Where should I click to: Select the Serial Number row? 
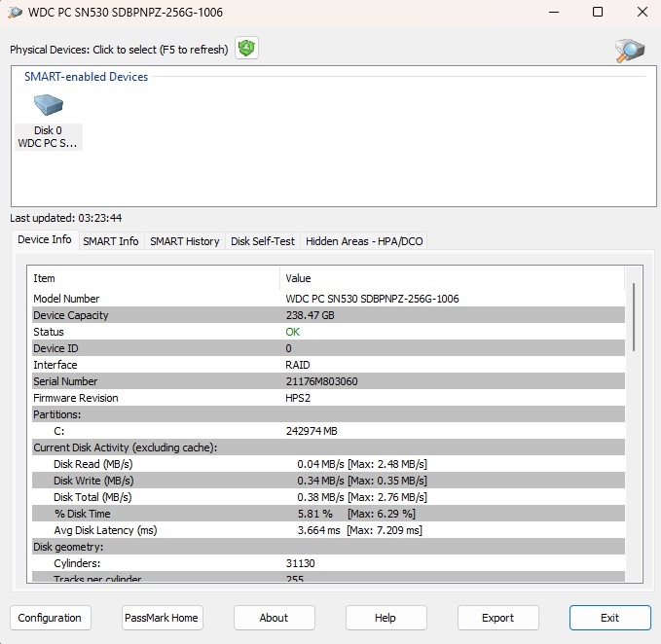pyautogui.click(x=156, y=381)
